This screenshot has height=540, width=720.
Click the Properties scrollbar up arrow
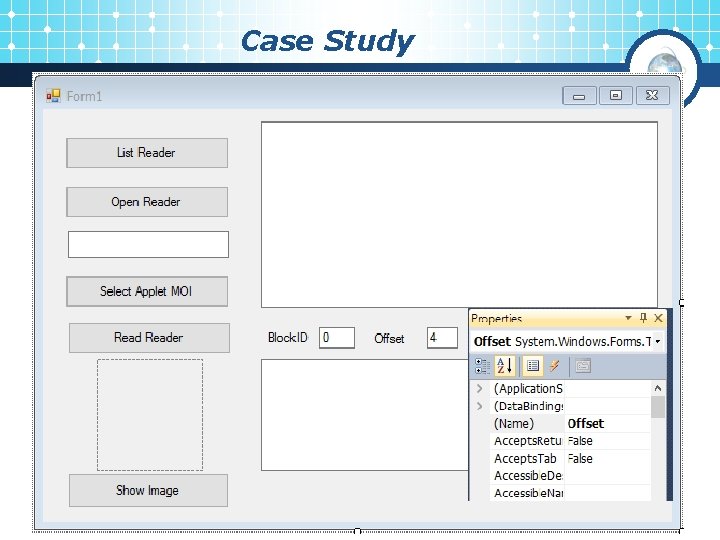(658, 388)
